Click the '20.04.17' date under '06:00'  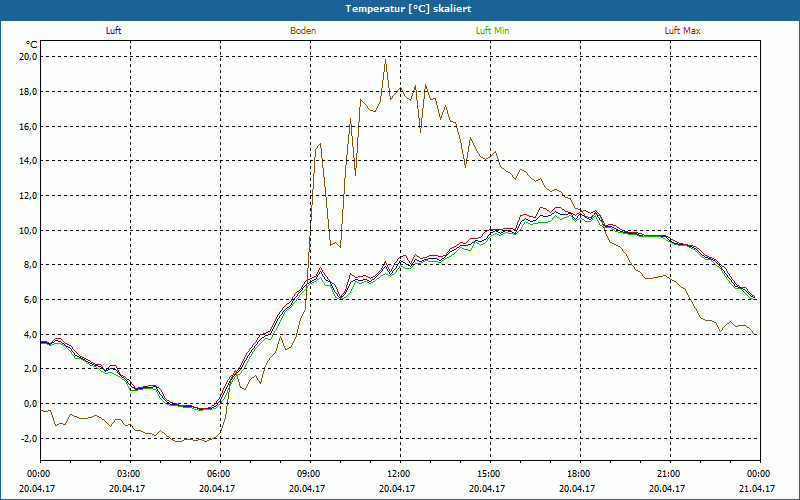(x=217, y=488)
